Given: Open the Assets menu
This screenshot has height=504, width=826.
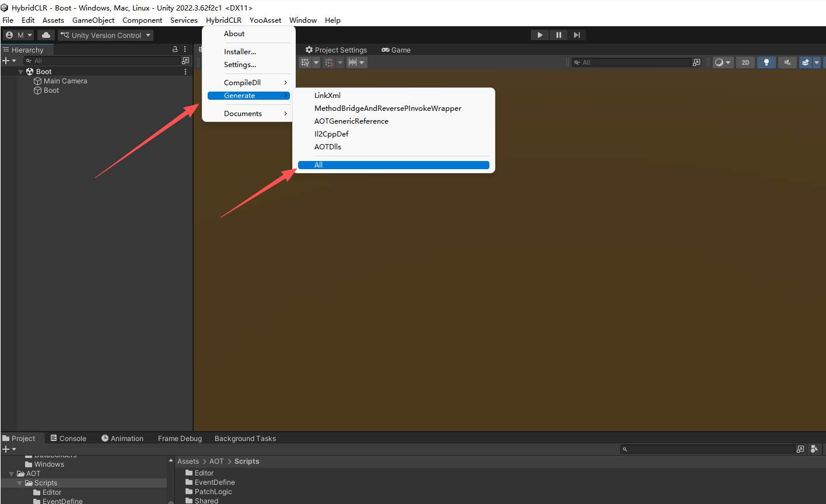Looking at the screenshot, I should tap(53, 20).
